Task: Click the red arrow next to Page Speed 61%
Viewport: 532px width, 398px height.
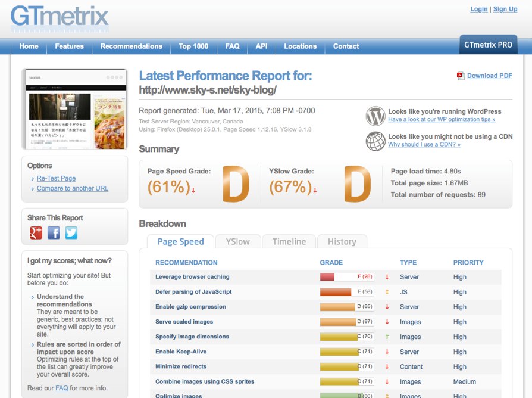Action: [x=193, y=191]
